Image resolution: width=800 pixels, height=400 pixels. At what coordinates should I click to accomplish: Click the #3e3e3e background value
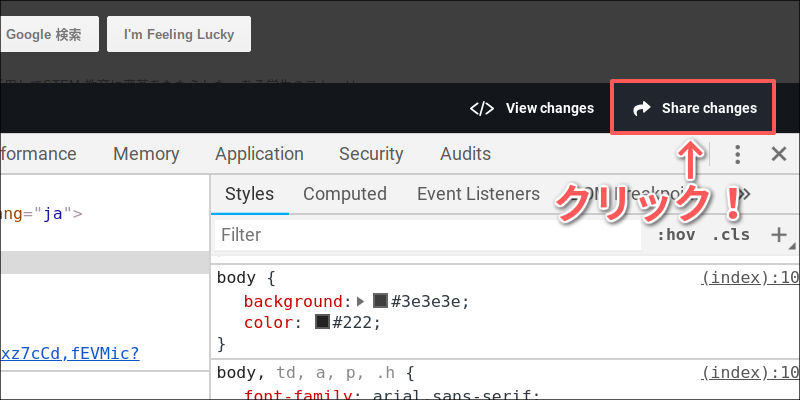pyautogui.click(x=427, y=302)
